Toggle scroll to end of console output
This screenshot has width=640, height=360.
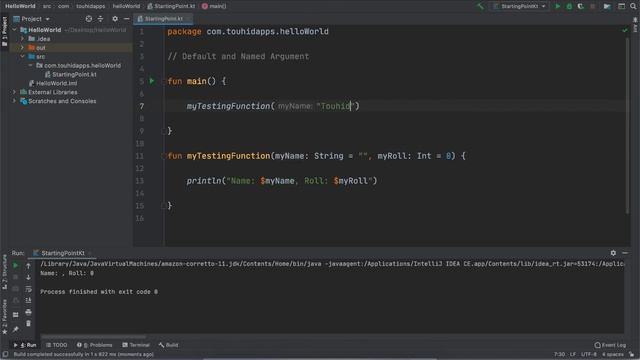coord(28,300)
